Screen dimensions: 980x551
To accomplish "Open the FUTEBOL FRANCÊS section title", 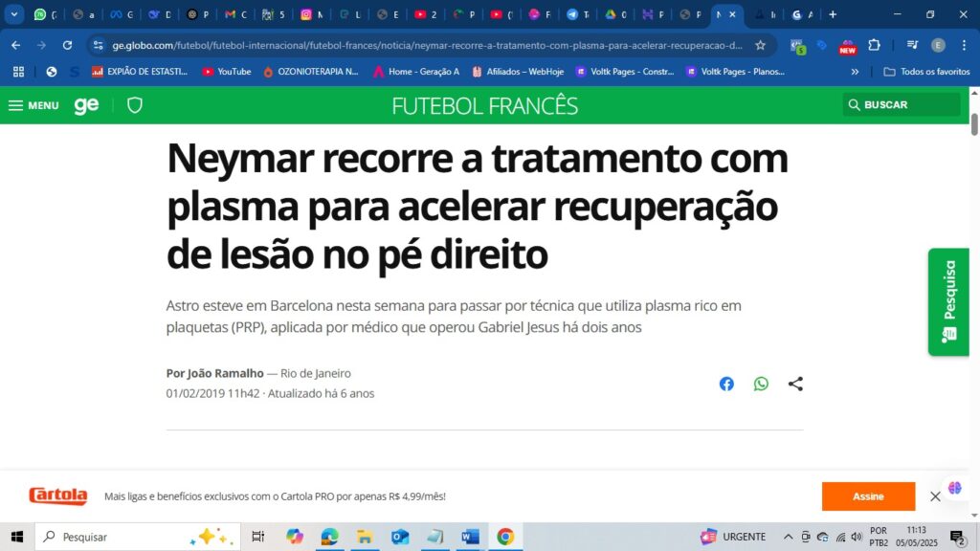I will (484, 105).
